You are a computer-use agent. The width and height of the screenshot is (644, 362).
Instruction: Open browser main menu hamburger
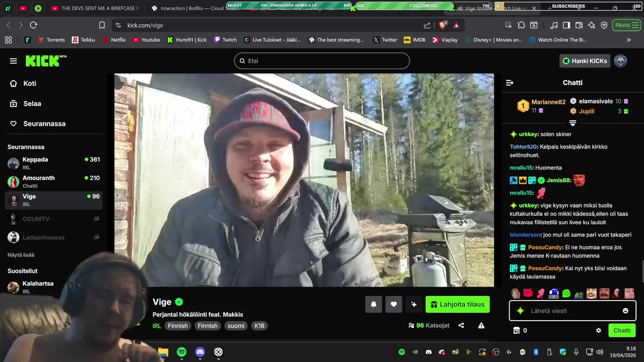point(636,25)
